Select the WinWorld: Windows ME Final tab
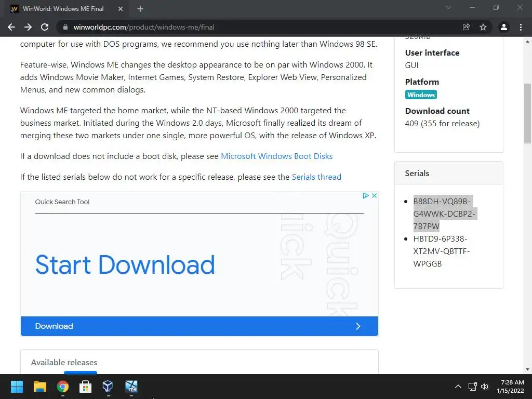 (66, 9)
